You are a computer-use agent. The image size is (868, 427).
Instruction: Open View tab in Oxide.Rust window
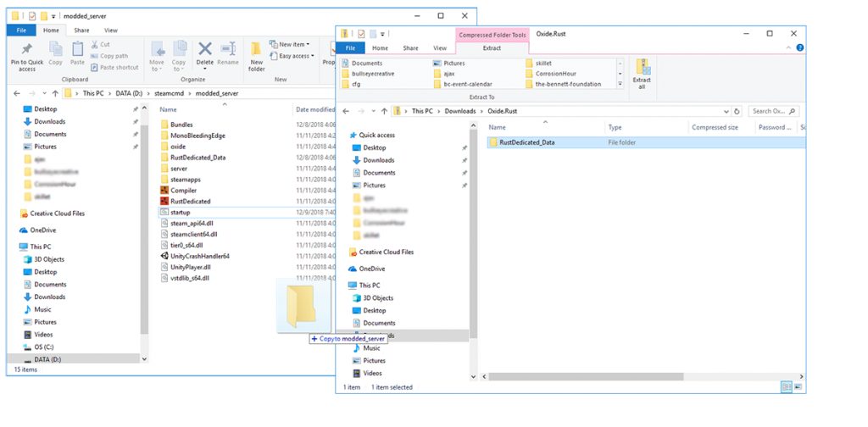coord(440,48)
